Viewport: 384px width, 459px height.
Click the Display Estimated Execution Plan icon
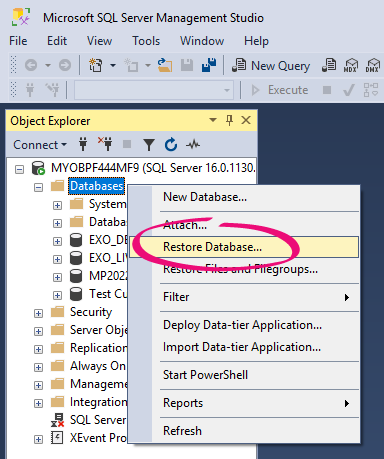pos(371,90)
